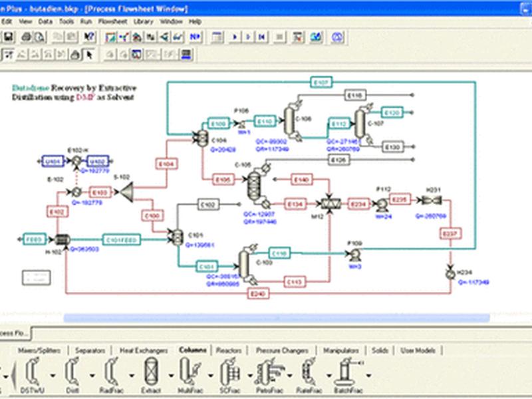The image size is (532, 399).
Task: Expand the SCFrac icon variants dropdown arrow
Action: click(250, 375)
